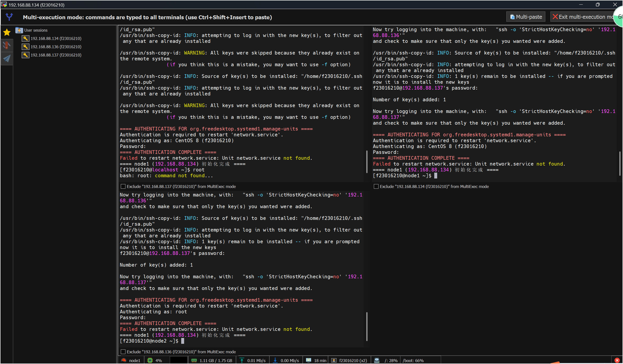Select session 192.168.88.134 in sidebar
Image resolution: width=623 pixels, height=364 pixels.
(56, 38)
